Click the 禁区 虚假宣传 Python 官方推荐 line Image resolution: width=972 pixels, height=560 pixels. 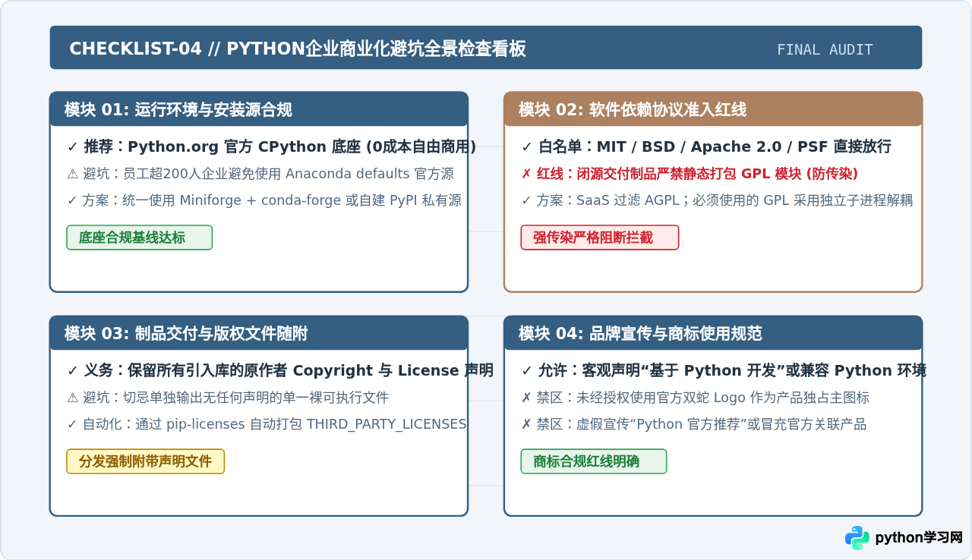(x=694, y=424)
